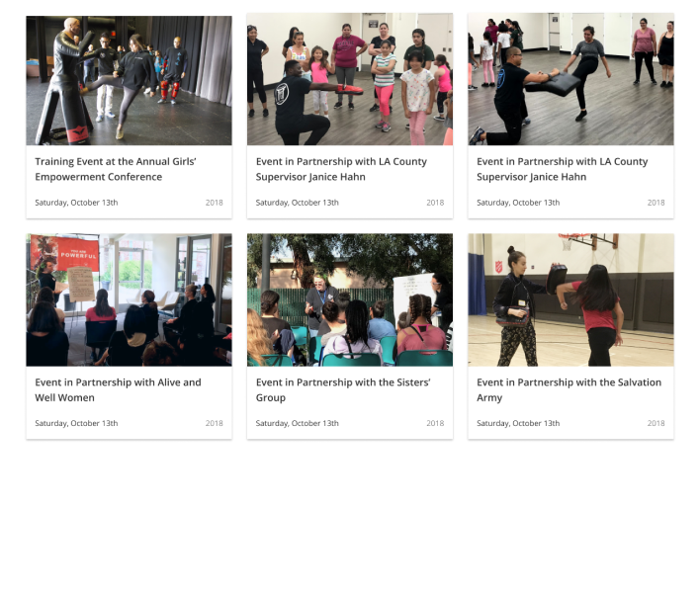
Task: Click the 2018 year on the Salvation Army card
Action: coord(656,423)
